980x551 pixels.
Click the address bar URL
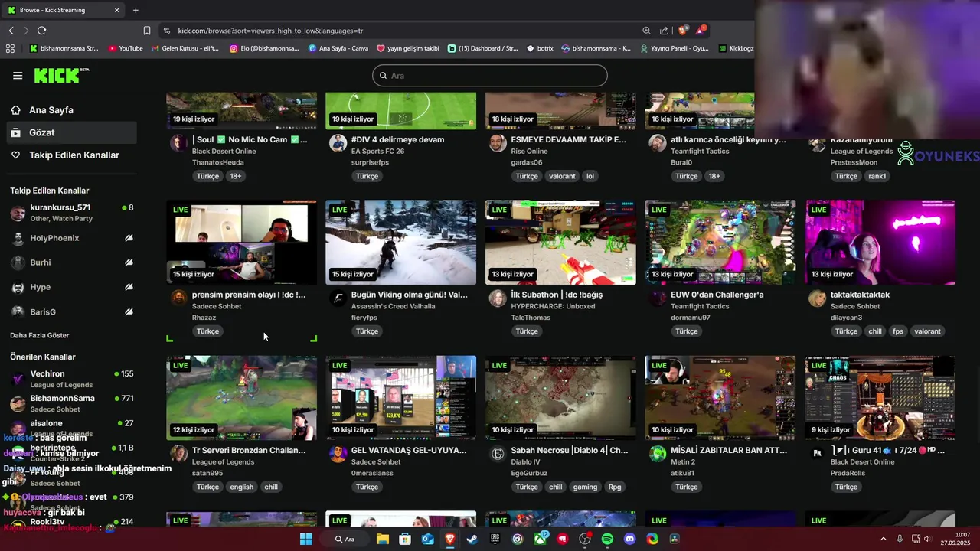coord(270,31)
